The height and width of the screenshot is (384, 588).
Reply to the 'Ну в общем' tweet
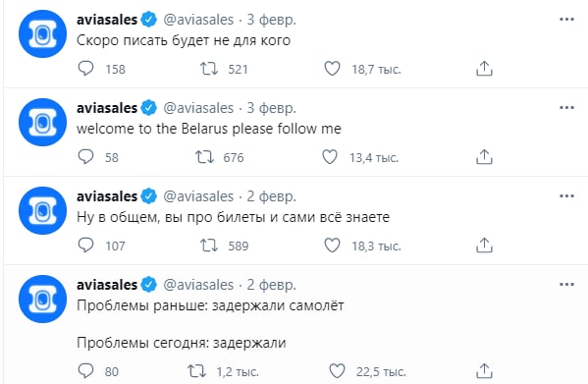[x=85, y=246]
